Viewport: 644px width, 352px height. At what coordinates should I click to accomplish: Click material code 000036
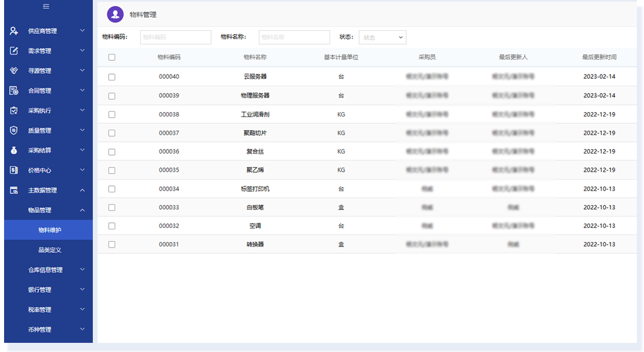tap(169, 152)
